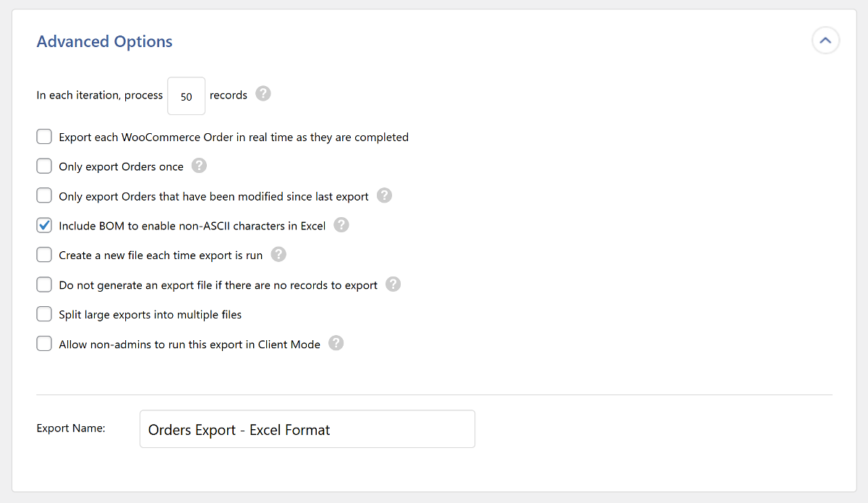Click inside the iteration records number box
The width and height of the screenshot is (868, 503).
click(186, 96)
